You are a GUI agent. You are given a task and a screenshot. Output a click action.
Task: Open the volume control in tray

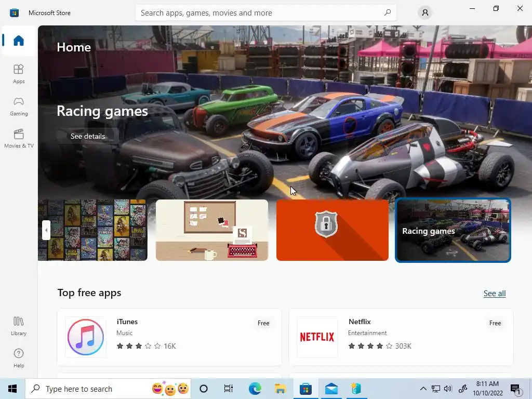coord(448,389)
